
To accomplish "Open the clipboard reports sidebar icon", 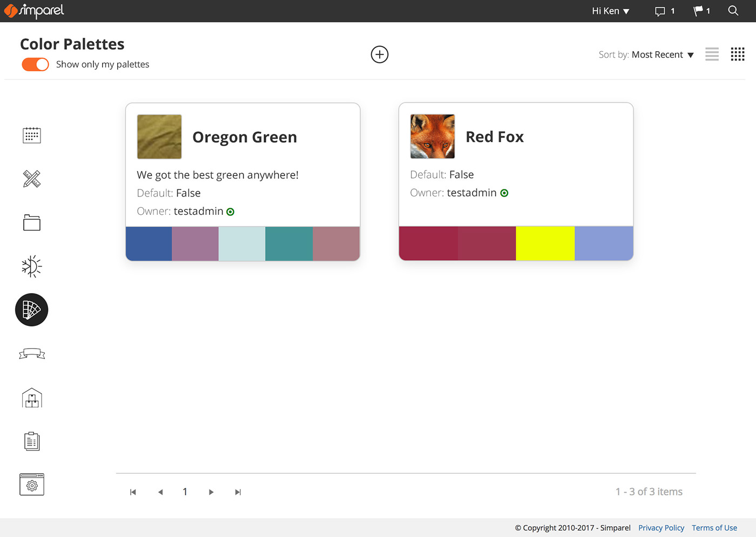I will [32, 441].
